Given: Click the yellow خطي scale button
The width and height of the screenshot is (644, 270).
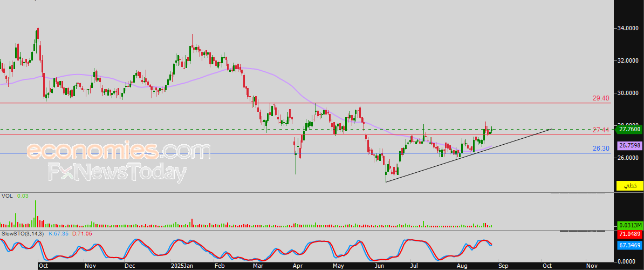Looking at the screenshot, I should coord(631,186).
